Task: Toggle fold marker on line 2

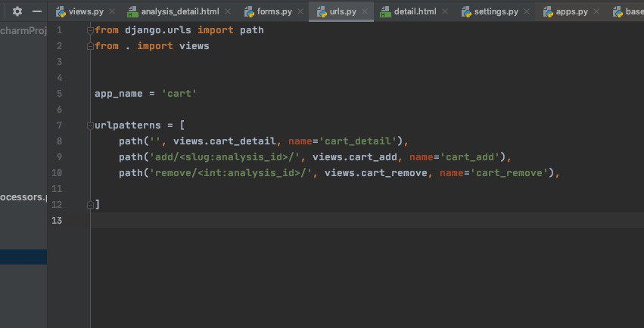Action: [x=90, y=46]
